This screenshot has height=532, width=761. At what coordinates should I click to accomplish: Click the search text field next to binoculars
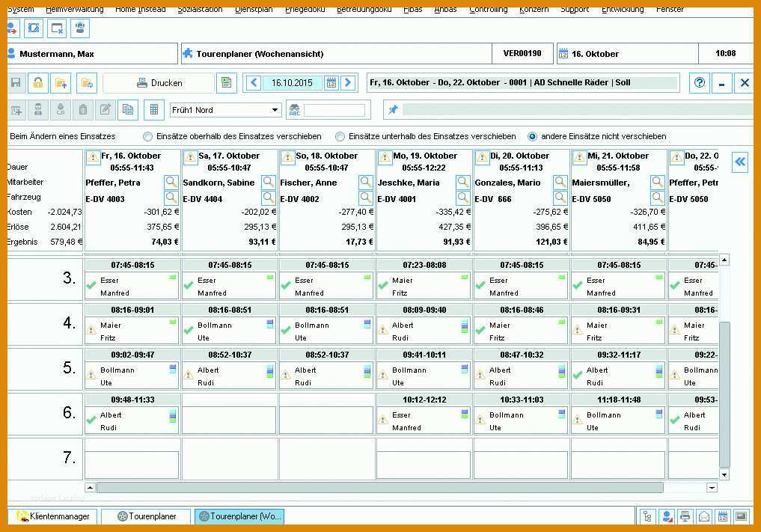(x=334, y=110)
